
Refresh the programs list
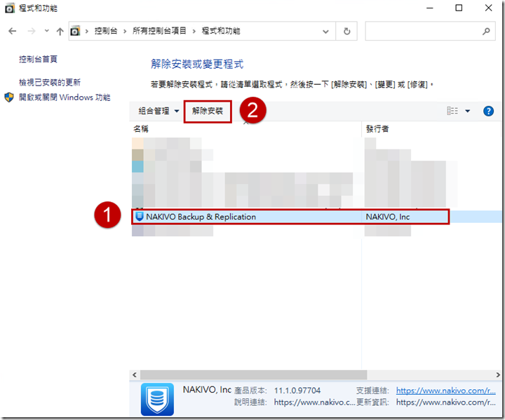pyautogui.click(x=347, y=32)
